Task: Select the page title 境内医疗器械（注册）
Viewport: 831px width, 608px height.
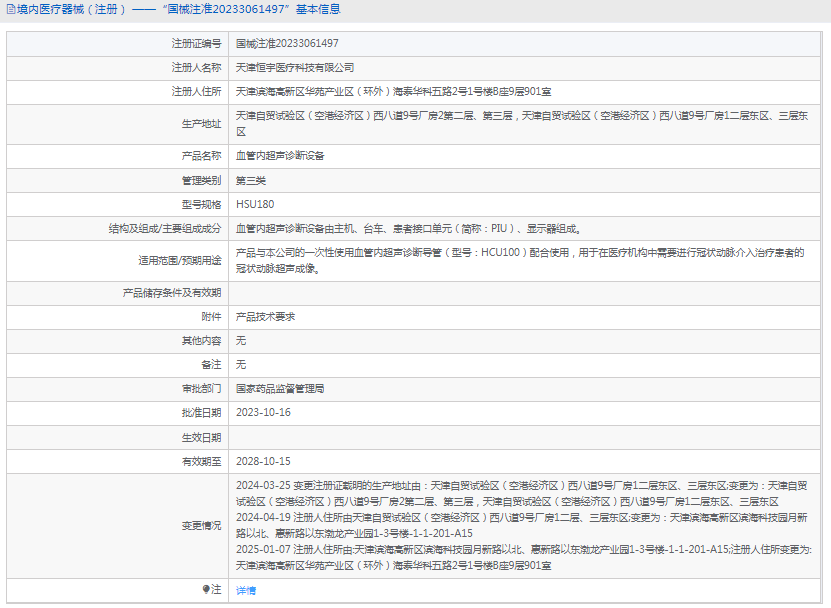Action: 72,10
